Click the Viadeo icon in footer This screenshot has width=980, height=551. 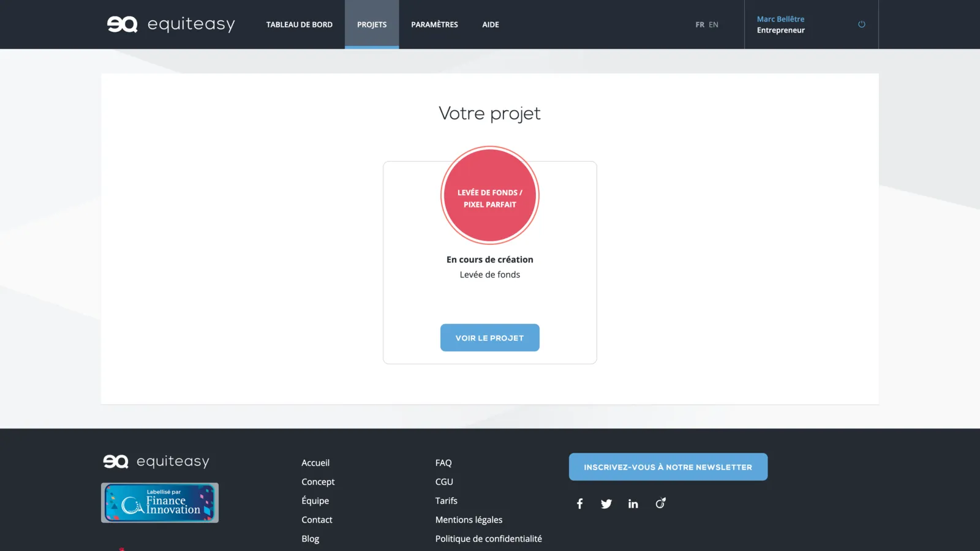[x=660, y=503]
